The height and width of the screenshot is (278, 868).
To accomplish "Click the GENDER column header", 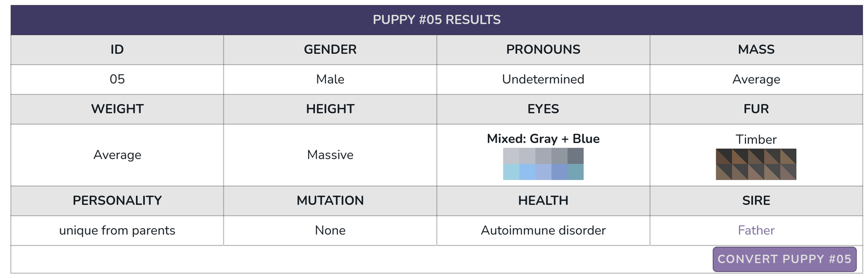I will pos(330,50).
